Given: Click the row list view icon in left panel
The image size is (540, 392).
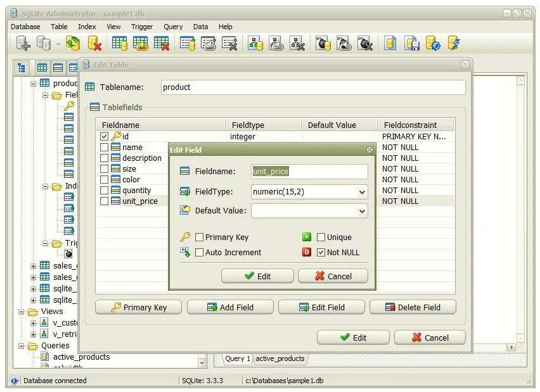Looking at the screenshot, I should (58, 68).
